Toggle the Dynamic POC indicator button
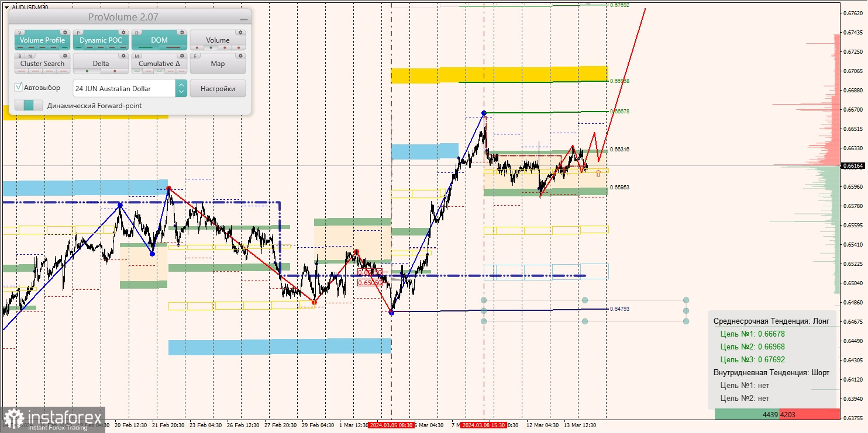 [101, 40]
